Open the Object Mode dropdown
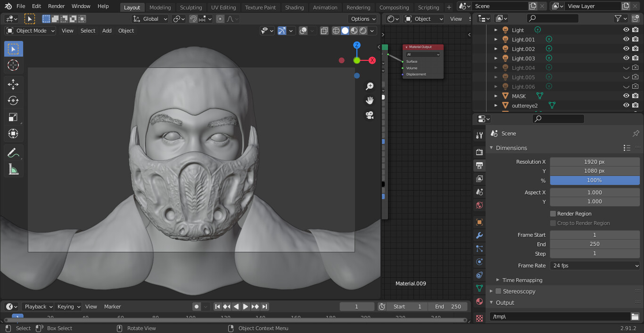 [30, 31]
